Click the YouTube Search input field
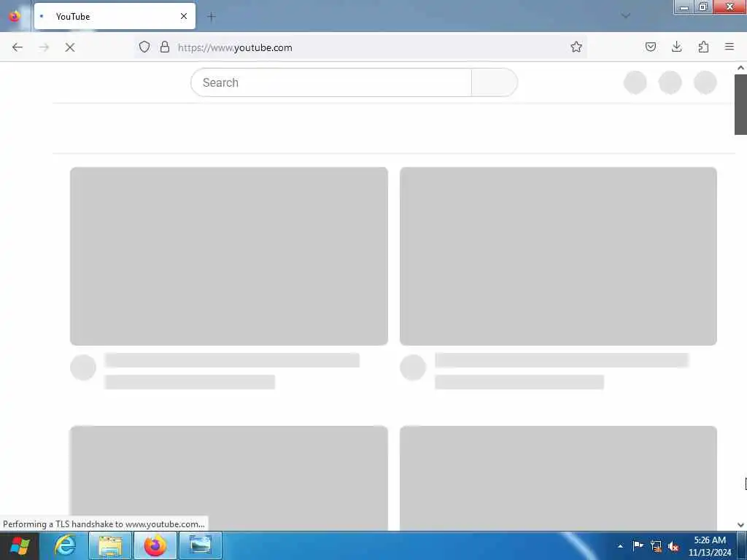 [x=331, y=82]
